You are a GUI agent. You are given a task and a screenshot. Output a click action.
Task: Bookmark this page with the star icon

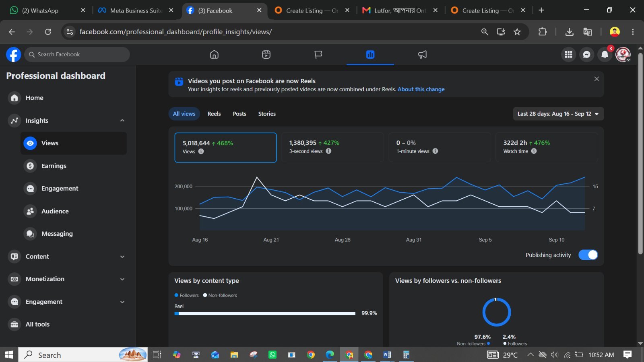(x=517, y=32)
